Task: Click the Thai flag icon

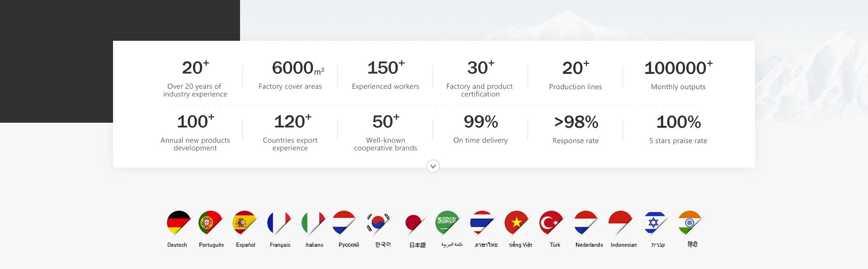Action: (482, 222)
